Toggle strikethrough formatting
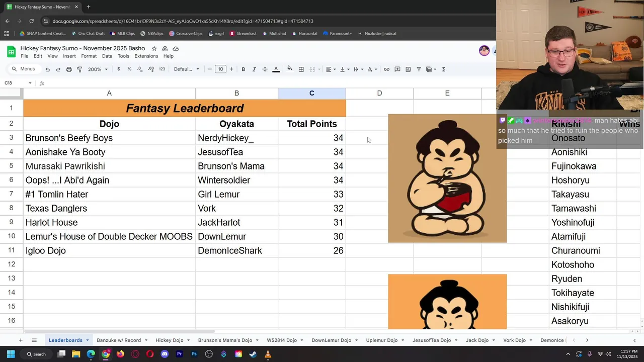Viewport: 644px width, 362px height. 265,69
